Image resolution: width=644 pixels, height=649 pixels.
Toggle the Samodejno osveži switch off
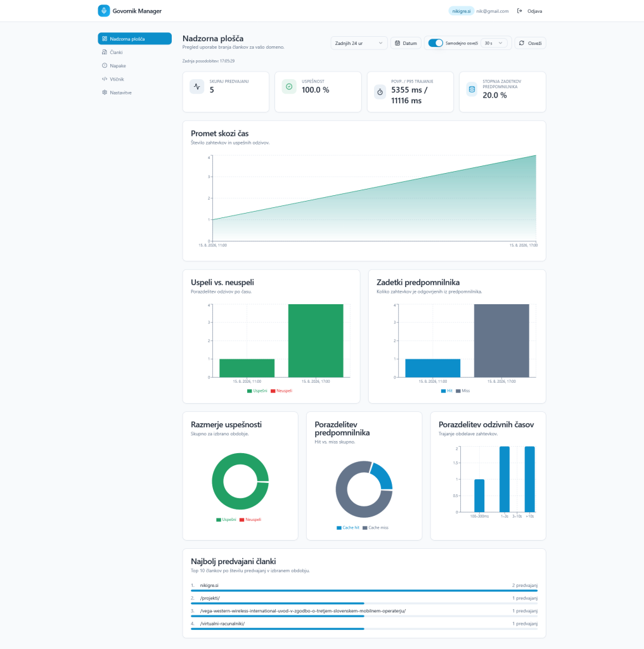click(435, 43)
